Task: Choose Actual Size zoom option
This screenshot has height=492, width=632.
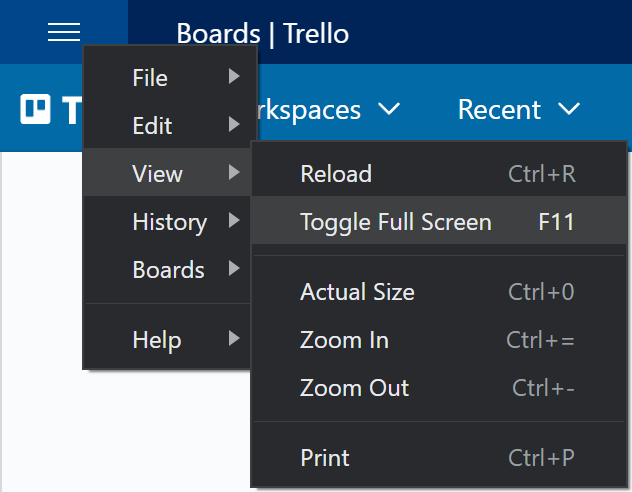Action: [x=357, y=292]
